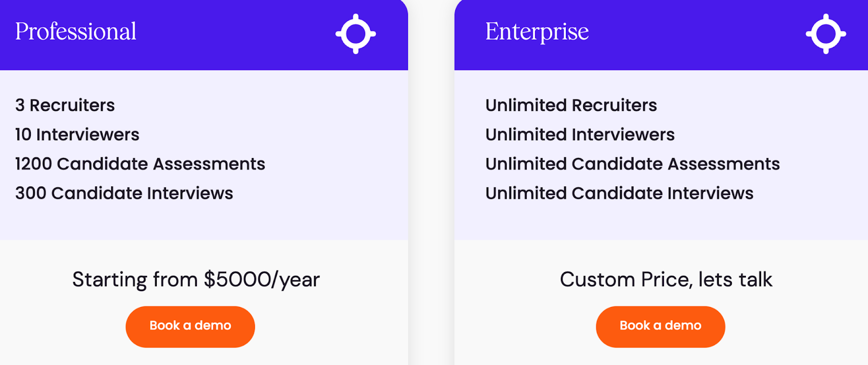The width and height of the screenshot is (868, 365).
Task: Book a demo for the Professional plan
Action: (190, 326)
